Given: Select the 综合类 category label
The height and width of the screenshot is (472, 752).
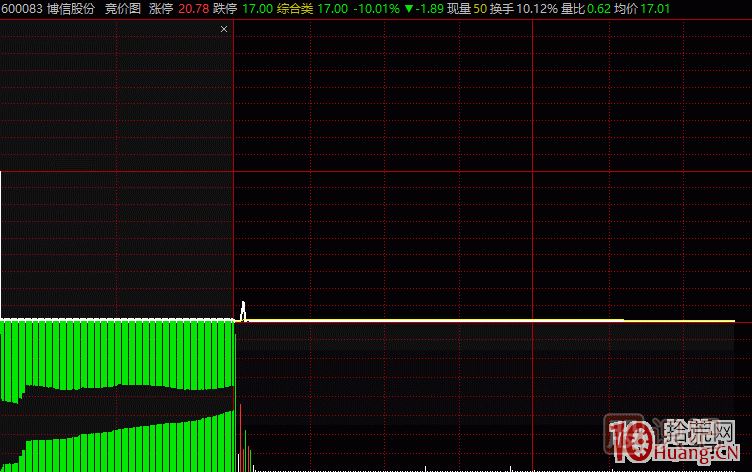Looking at the screenshot, I should pyautogui.click(x=296, y=8).
